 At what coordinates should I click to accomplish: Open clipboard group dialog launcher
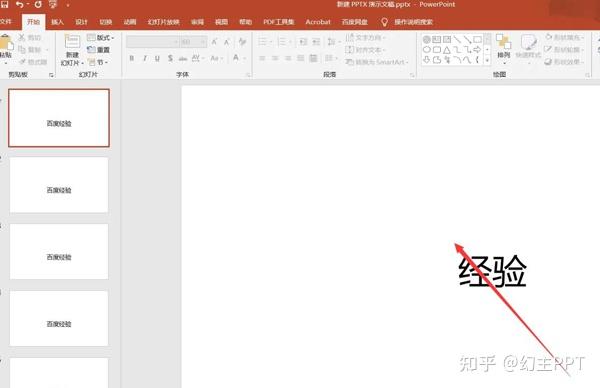51,75
